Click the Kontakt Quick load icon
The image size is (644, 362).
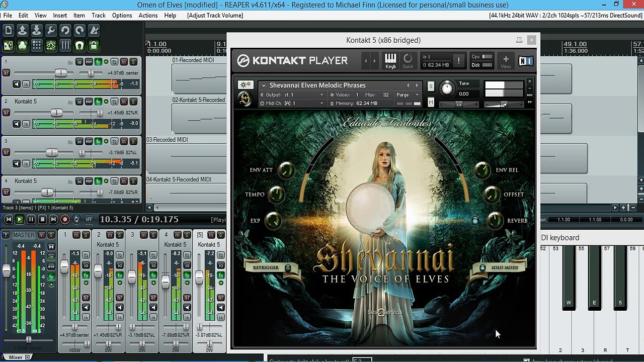point(408,61)
